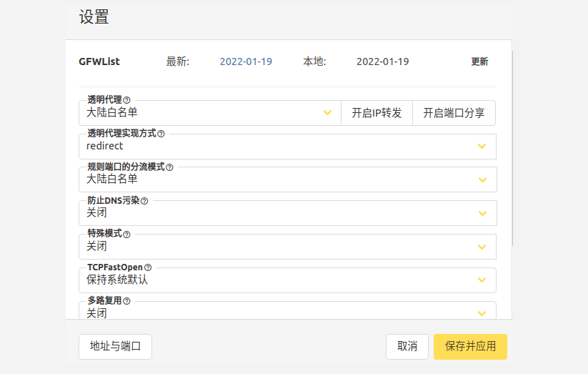
Task: Click help icon next to 特殊模式
Action: tap(127, 234)
